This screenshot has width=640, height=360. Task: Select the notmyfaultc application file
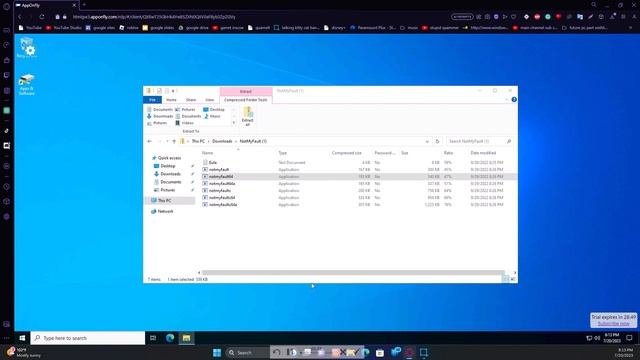point(220,191)
